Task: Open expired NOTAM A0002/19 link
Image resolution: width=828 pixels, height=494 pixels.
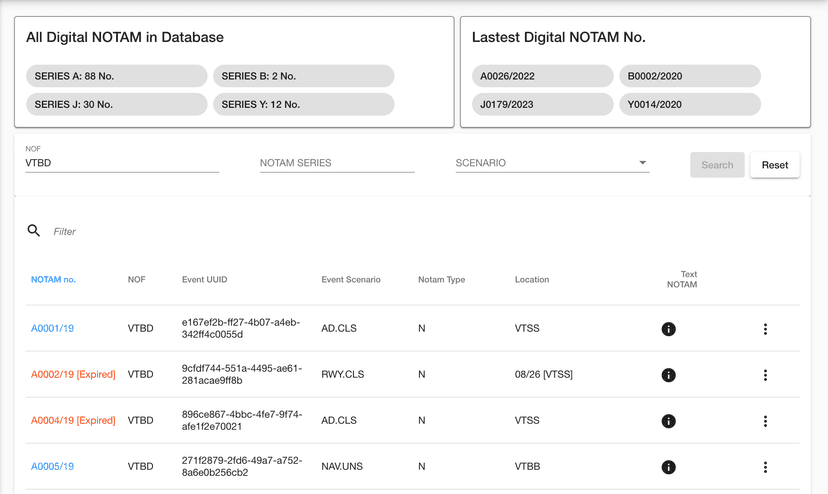Action: (x=73, y=375)
